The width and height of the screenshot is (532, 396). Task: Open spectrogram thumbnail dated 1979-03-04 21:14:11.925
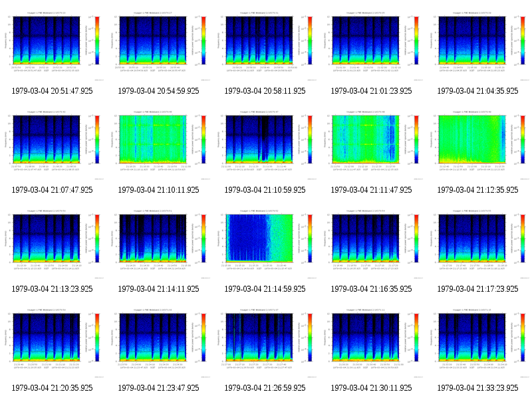click(158, 243)
